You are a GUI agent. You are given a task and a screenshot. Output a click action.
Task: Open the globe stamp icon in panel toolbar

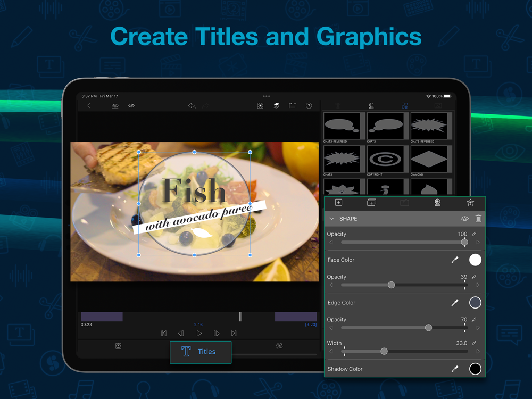[x=437, y=203]
